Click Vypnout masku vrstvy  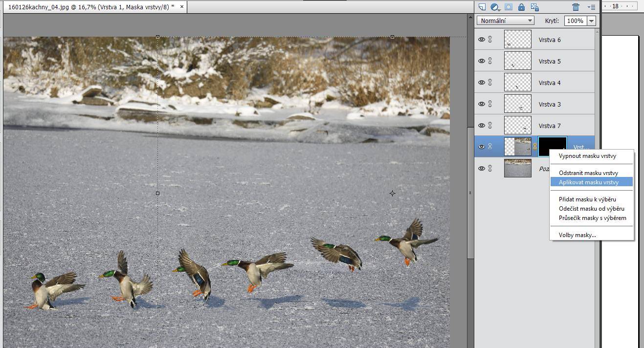click(x=587, y=156)
